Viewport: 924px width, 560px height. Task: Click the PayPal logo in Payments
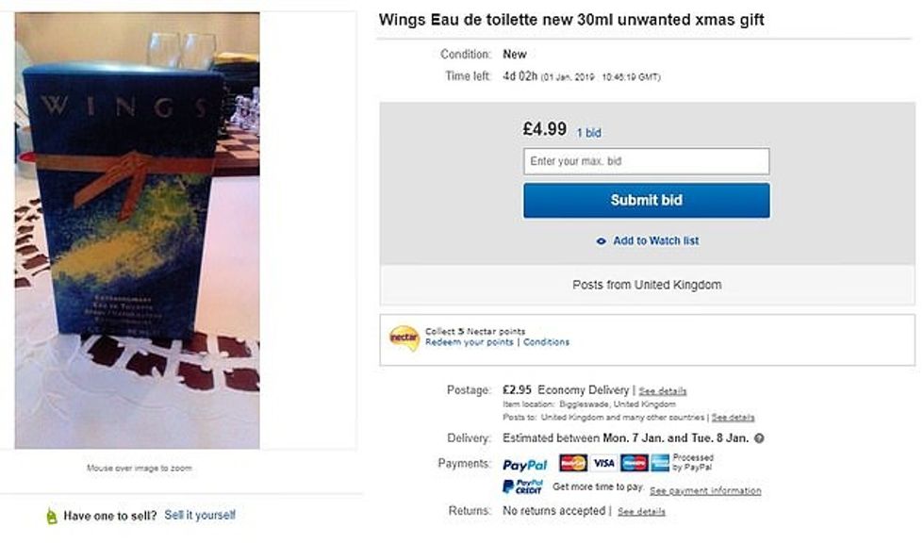525,465
